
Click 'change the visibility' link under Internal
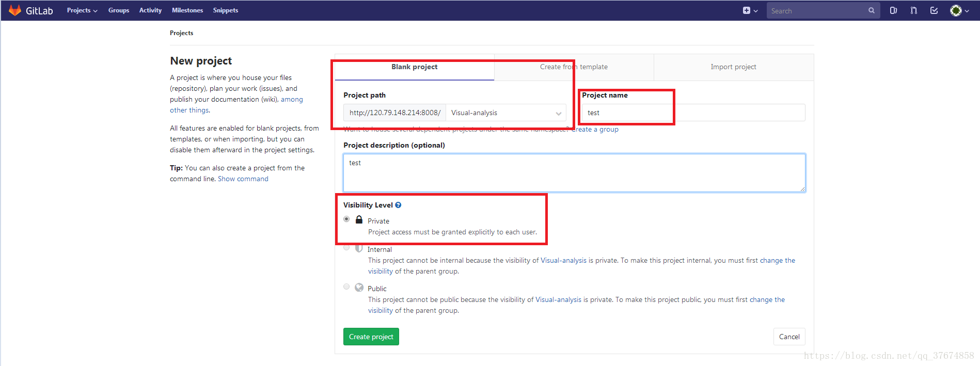(777, 260)
